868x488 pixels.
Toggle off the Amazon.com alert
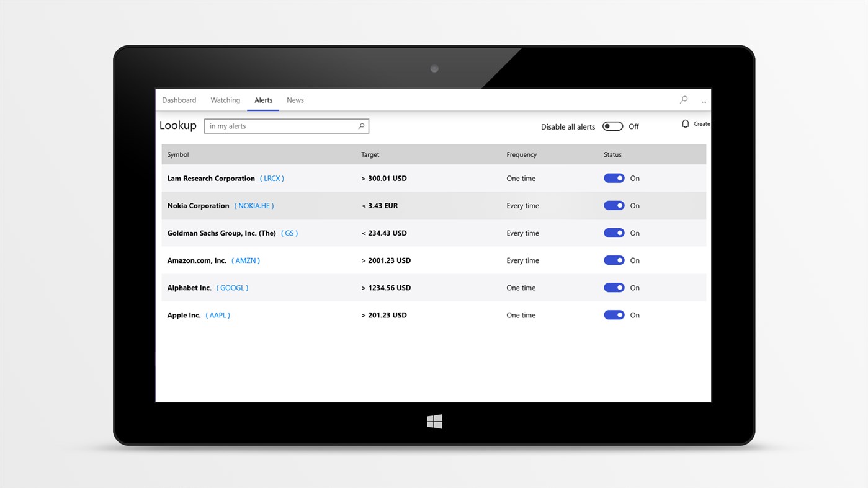tap(614, 260)
